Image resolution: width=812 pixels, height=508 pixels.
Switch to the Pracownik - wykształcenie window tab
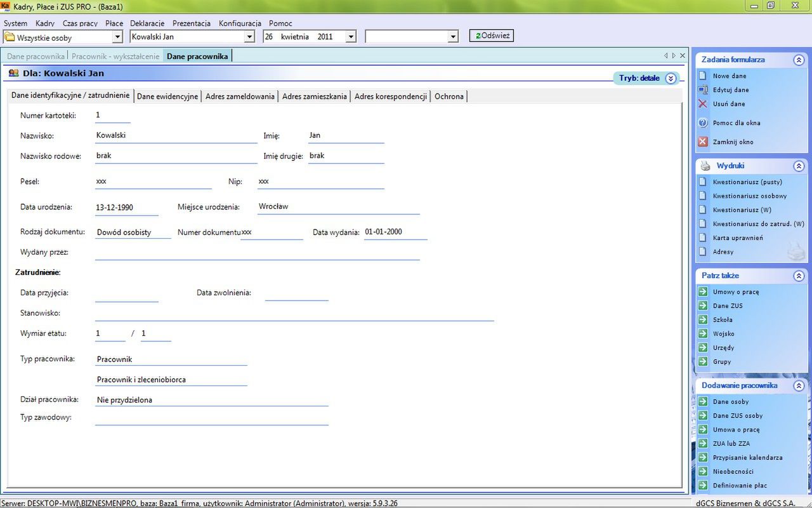[115, 56]
